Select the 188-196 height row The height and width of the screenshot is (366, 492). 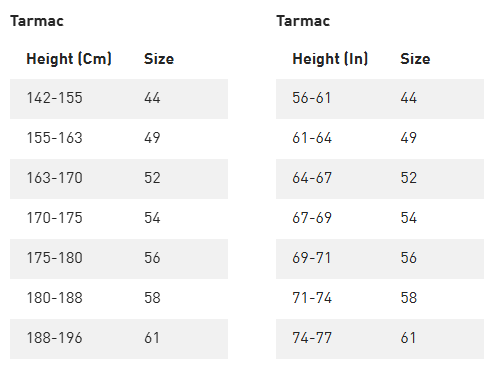tap(119, 339)
